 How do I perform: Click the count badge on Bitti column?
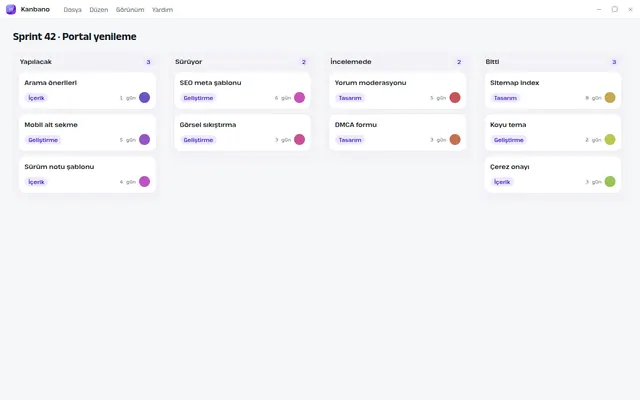tap(614, 62)
